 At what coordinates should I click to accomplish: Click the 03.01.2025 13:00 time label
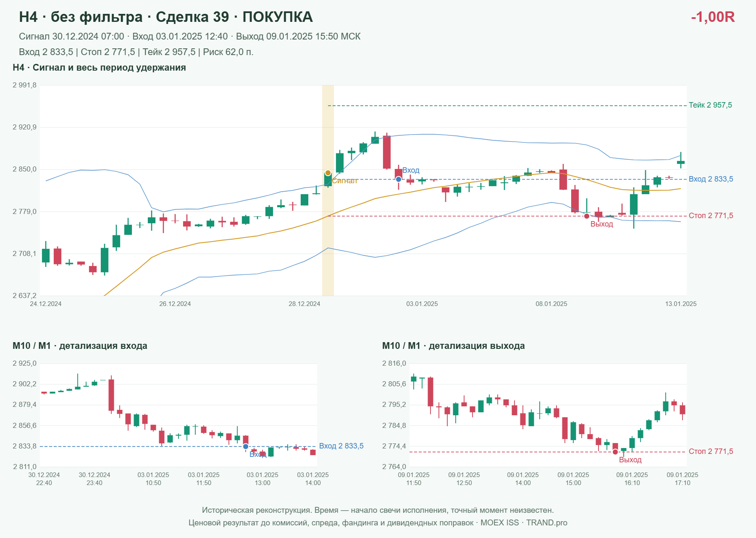tap(262, 479)
